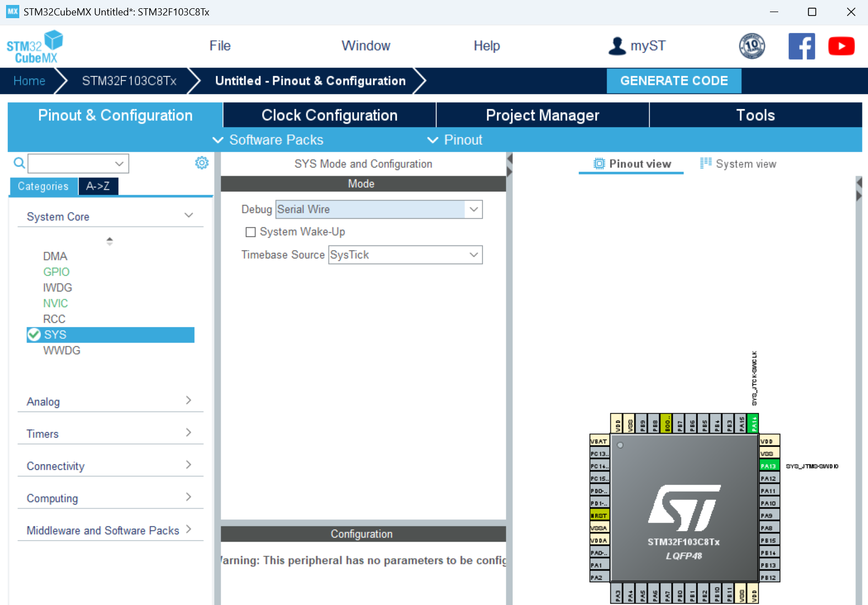This screenshot has width=868, height=605.
Task: Select WWDG in System Core list
Action: [x=62, y=350]
